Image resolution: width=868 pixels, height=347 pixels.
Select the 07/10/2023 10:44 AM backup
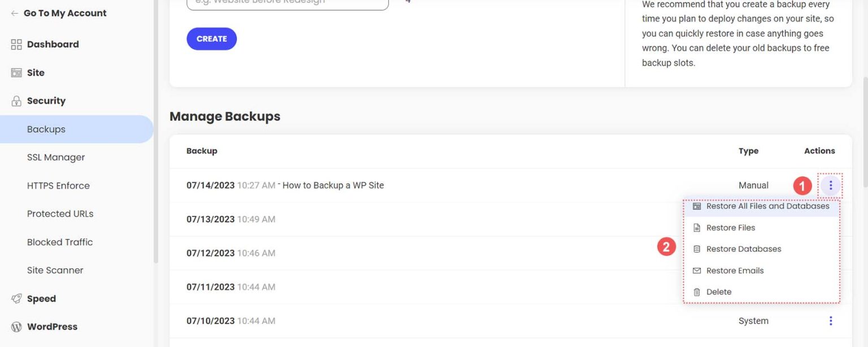[x=231, y=321]
